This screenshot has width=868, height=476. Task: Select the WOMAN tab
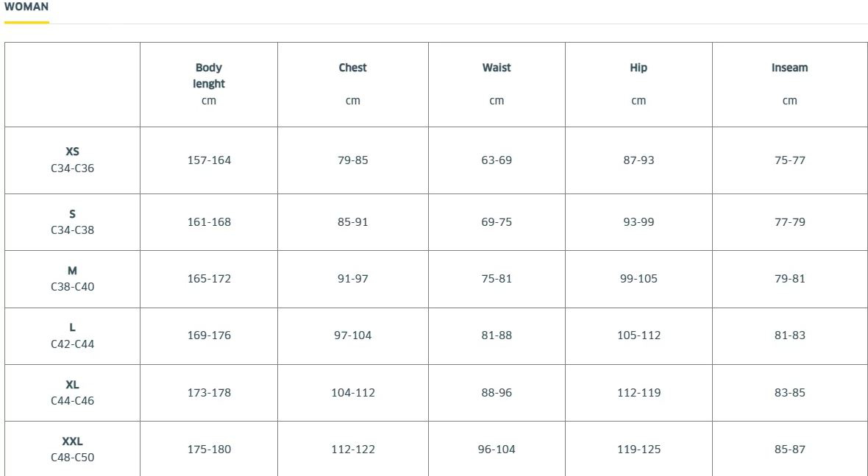pyautogui.click(x=26, y=7)
